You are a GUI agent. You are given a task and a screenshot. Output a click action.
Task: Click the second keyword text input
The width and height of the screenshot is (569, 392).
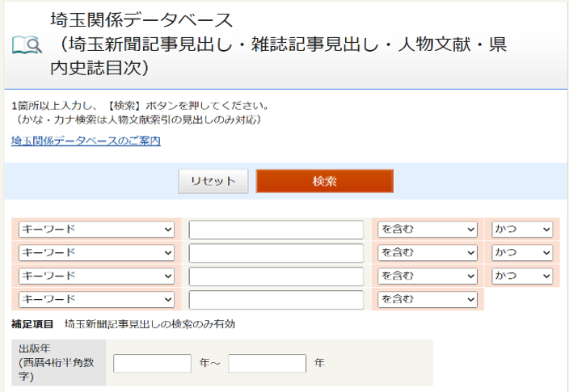[x=276, y=253]
